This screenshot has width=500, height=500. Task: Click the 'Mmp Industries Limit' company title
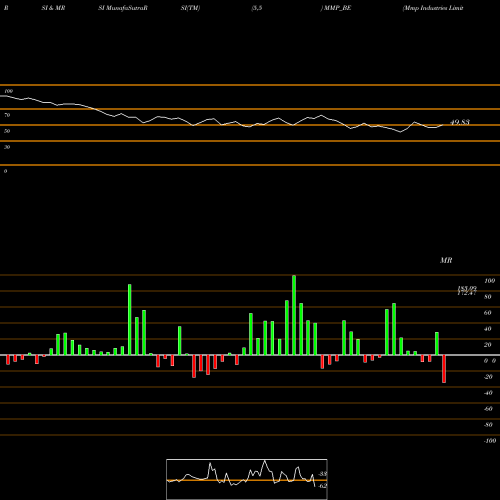[433, 8]
